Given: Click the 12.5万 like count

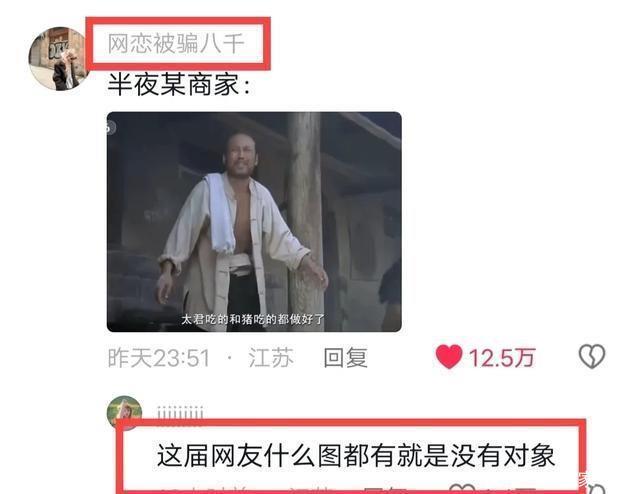Looking at the screenshot, I should pyautogui.click(x=501, y=358).
